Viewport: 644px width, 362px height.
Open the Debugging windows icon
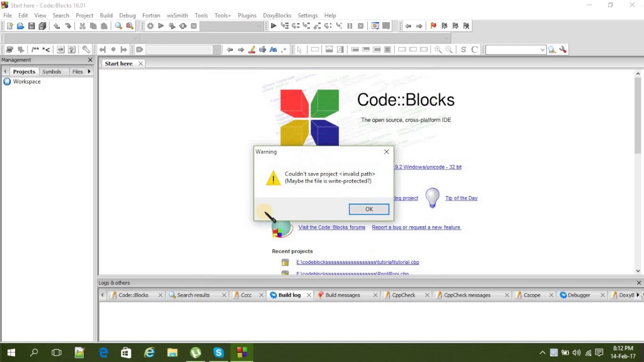(375, 26)
